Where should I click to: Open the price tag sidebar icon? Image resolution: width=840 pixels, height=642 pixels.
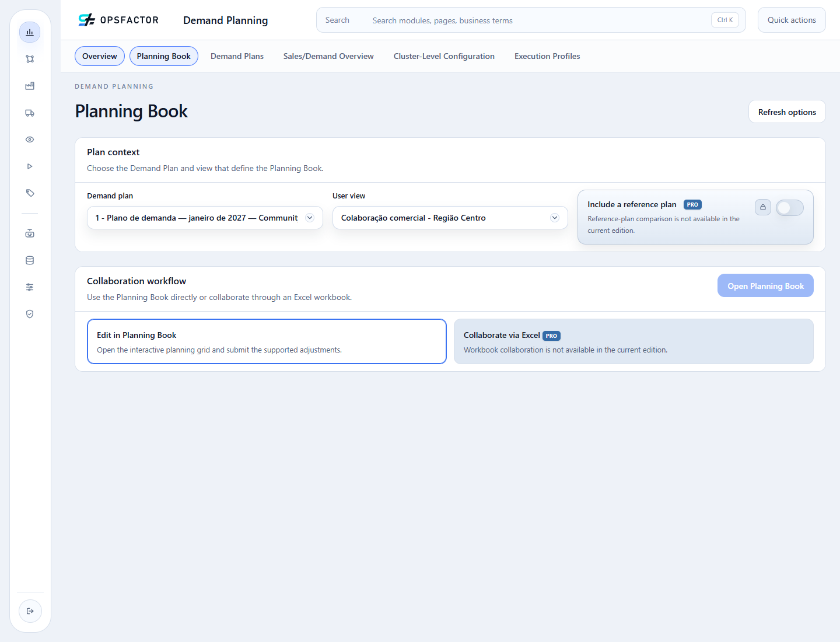tap(30, 193)
